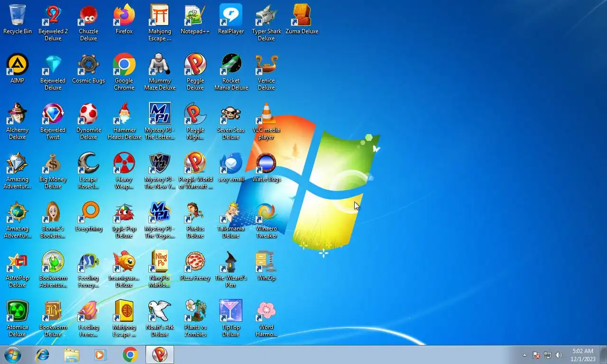
Task: Select Bookworm Adventures icon
Action: (53, 269)
